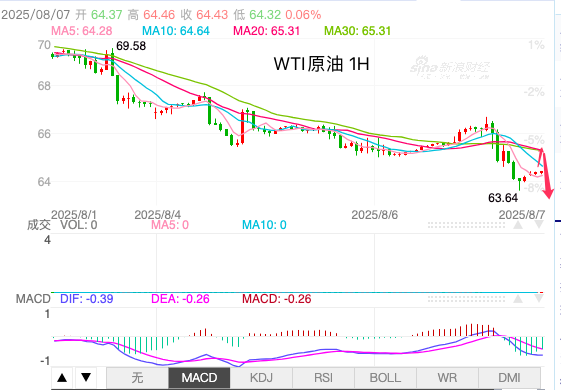
Task: Switch to the KDJ indicator
Action: tap(261, 377)
